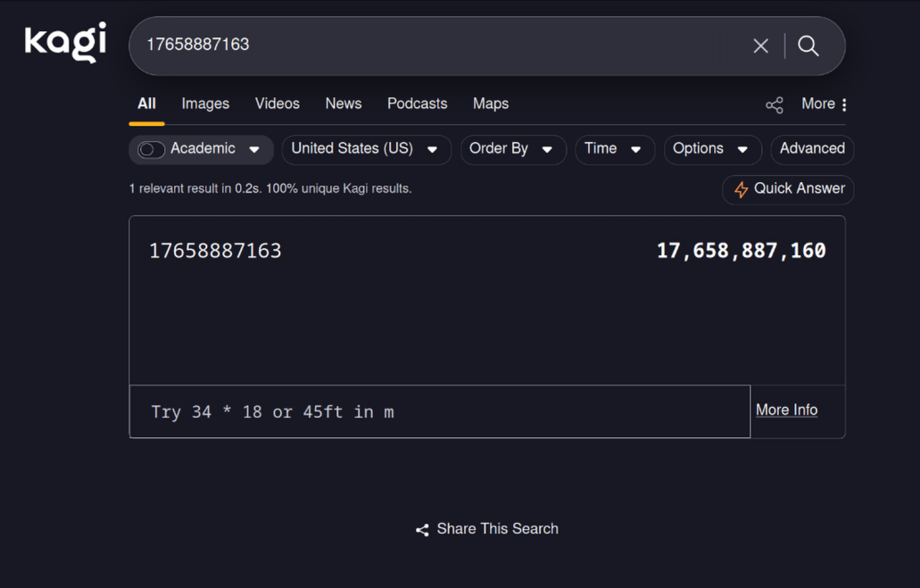
Task: Toggle the Academic lens switch
Action: click(151, 150)
